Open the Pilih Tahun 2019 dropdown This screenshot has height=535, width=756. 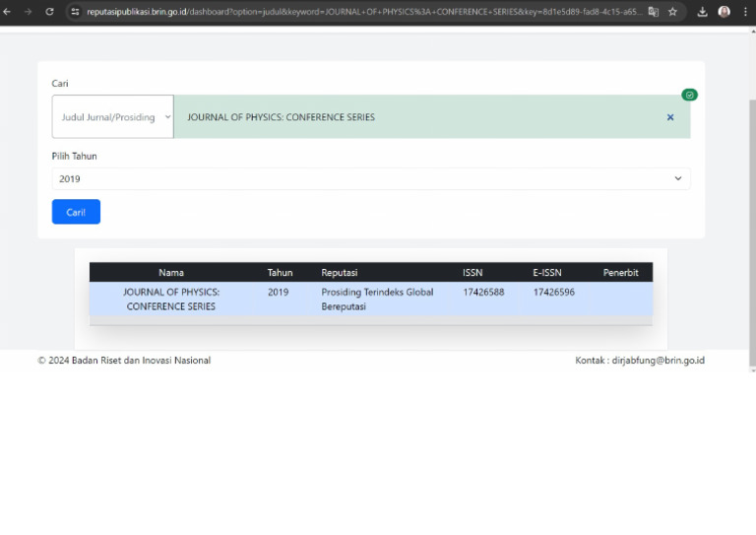click(x=371, y=178)
